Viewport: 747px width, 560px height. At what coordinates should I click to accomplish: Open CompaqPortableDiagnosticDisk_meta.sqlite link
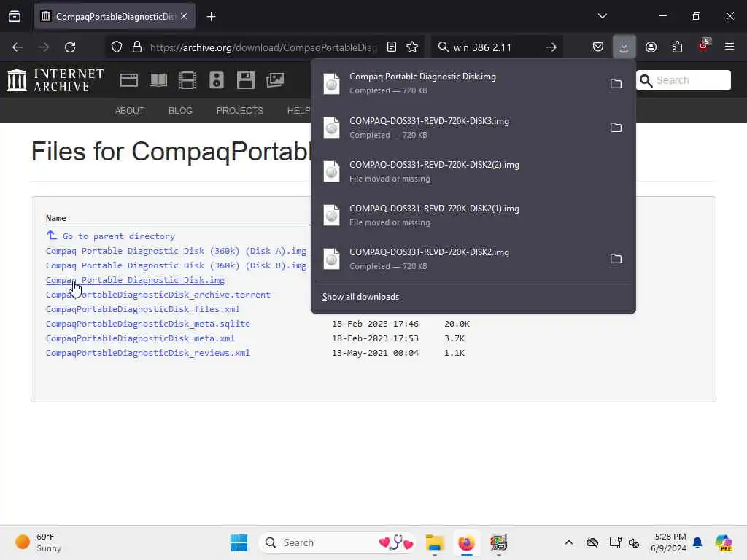tap(147, 324)
